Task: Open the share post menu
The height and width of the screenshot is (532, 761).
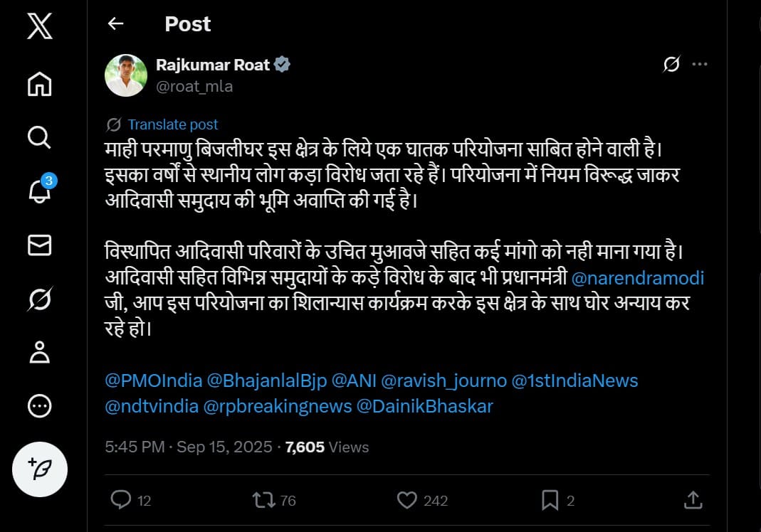Action: 693,501
